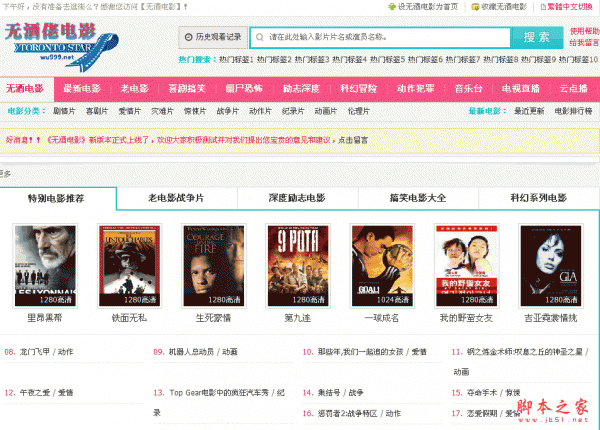Filter by the 伦理片 category
The height and width of the screenshot is (430, 600).
359,111
